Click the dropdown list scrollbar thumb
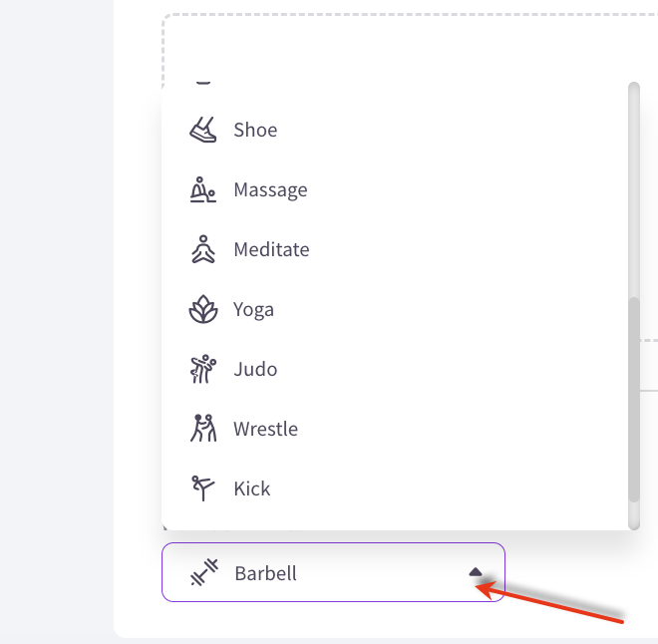 634,400
